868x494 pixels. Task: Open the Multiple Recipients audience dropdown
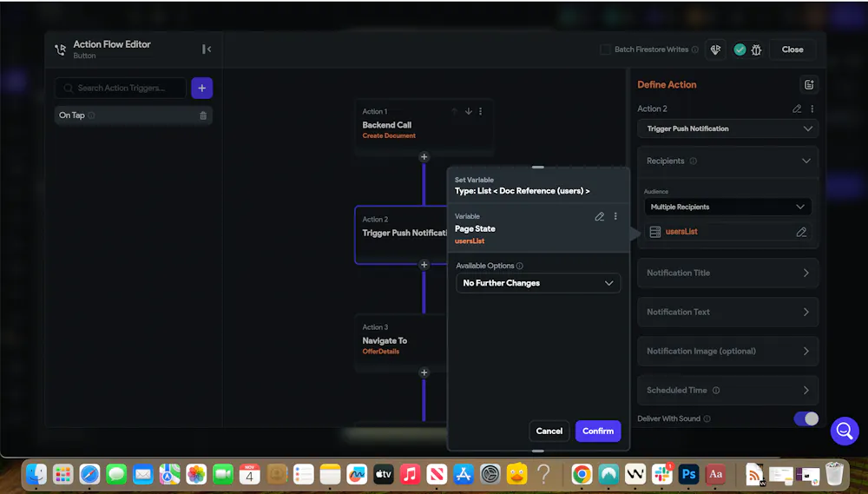coord(727,207)
